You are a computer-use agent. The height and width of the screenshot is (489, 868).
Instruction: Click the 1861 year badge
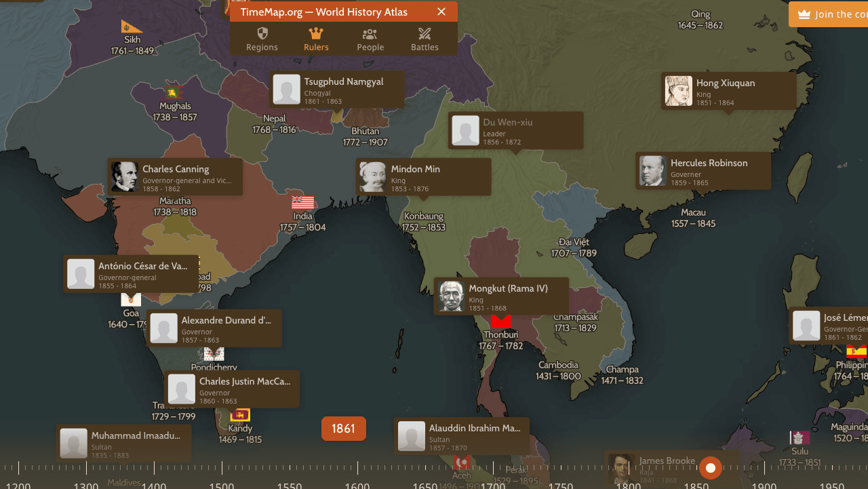pos(343,428)
